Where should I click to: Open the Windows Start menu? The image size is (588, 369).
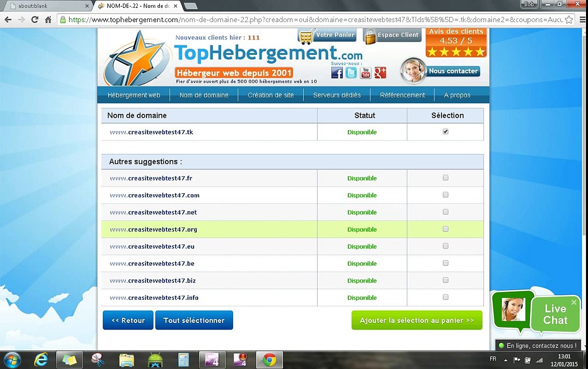click(11, 360)
